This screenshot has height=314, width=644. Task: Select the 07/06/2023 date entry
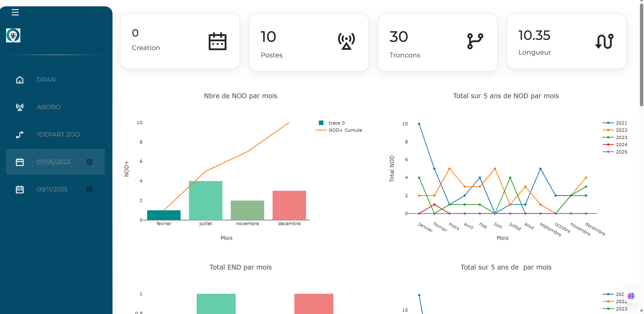tap(53, 162)
